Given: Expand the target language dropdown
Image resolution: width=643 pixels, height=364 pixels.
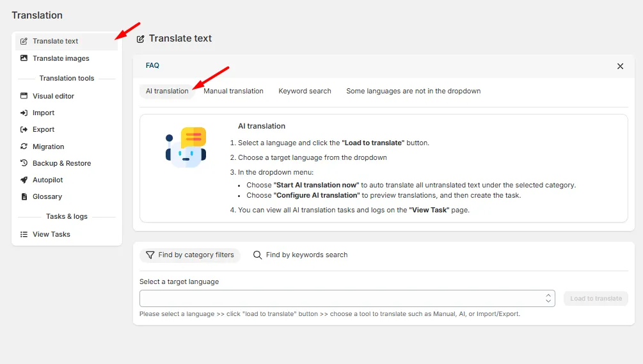Looking at the screenshot, I should click(347, 298).
